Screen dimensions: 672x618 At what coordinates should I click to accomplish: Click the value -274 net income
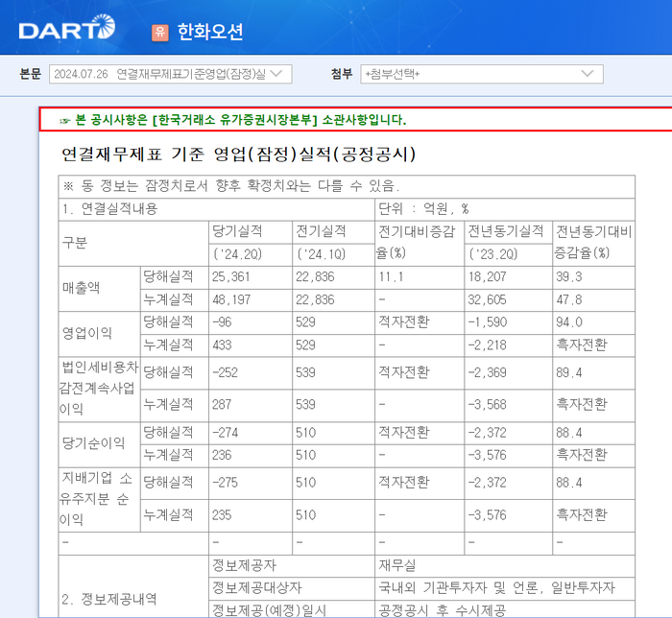click(225, 433)
